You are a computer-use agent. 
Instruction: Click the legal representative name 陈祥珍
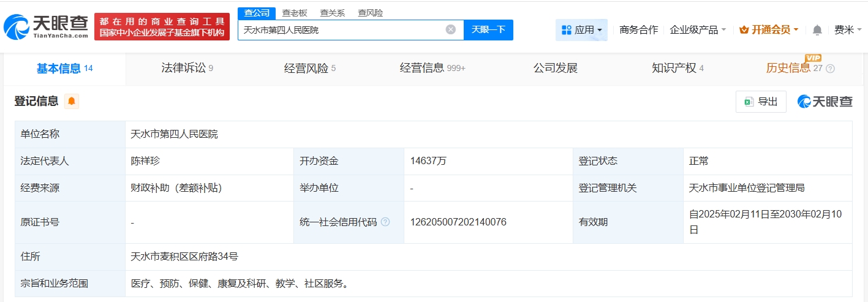(145, 161)
